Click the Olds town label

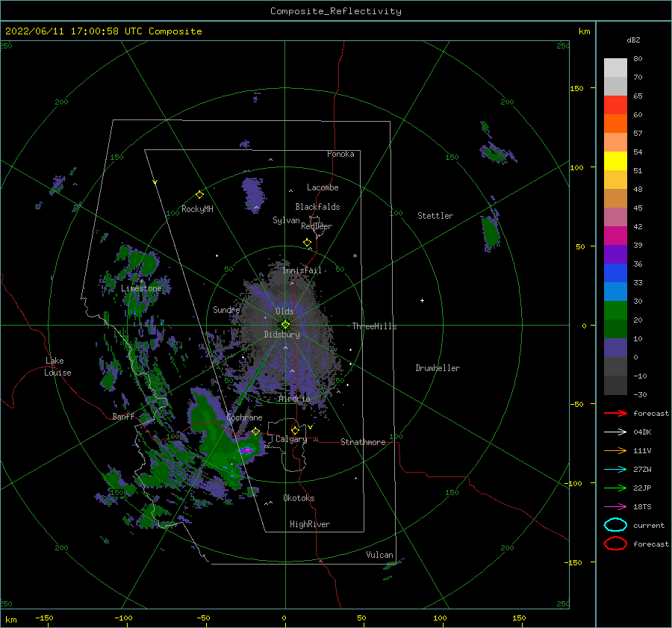[x=284, y=311]
